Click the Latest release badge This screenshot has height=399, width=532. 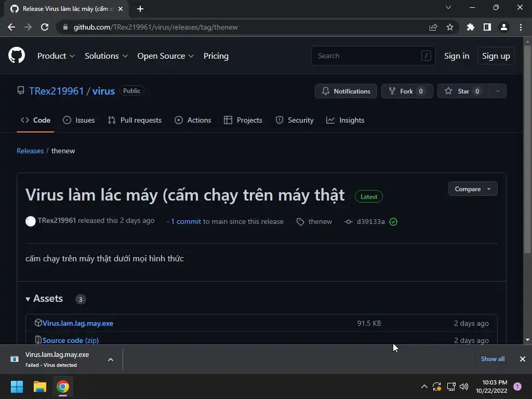(x=369, y=197)
